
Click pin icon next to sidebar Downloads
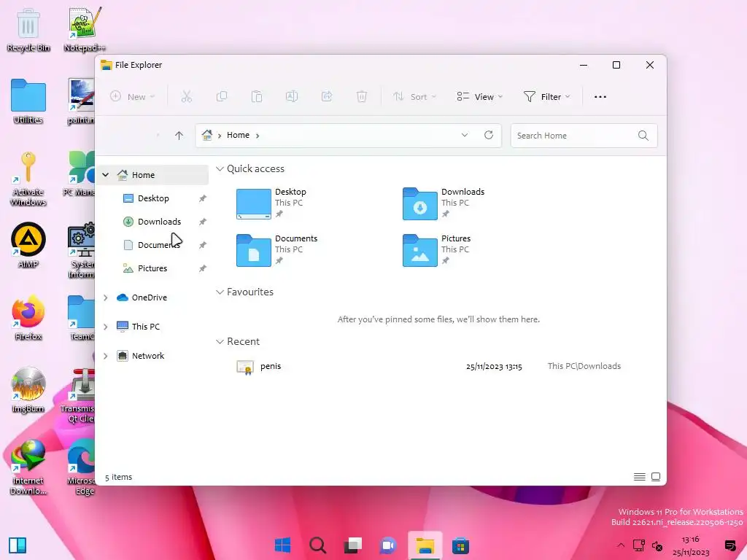pos(203,222)
